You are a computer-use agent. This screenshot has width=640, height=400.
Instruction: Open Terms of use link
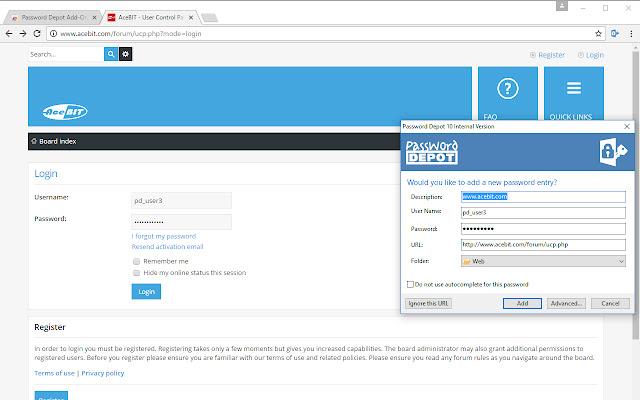point(54,373)
